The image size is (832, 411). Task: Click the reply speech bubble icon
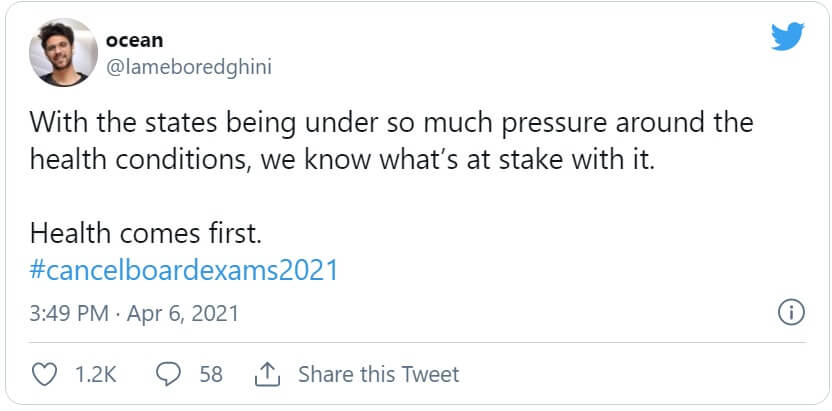click(x=169, y=374)
